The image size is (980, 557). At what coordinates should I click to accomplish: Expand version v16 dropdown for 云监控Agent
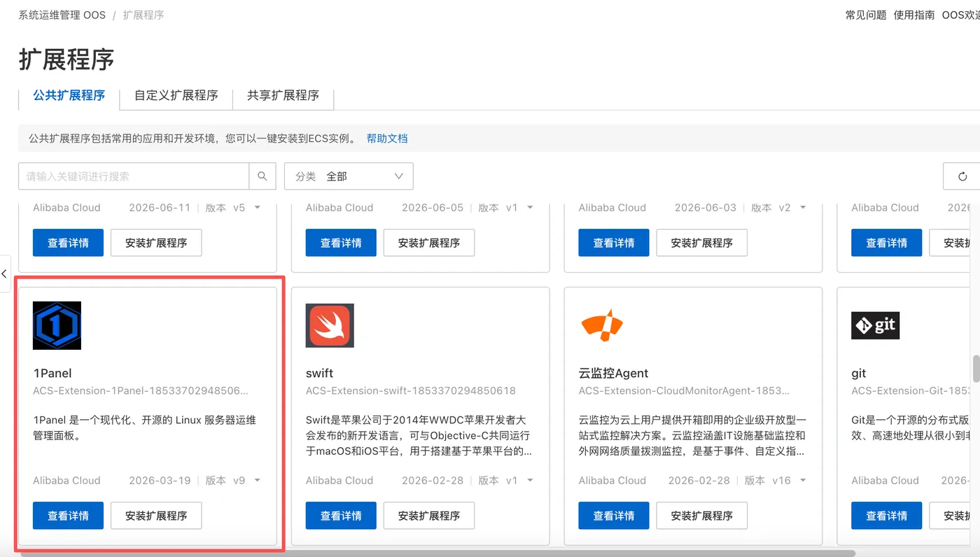[803, 481]
